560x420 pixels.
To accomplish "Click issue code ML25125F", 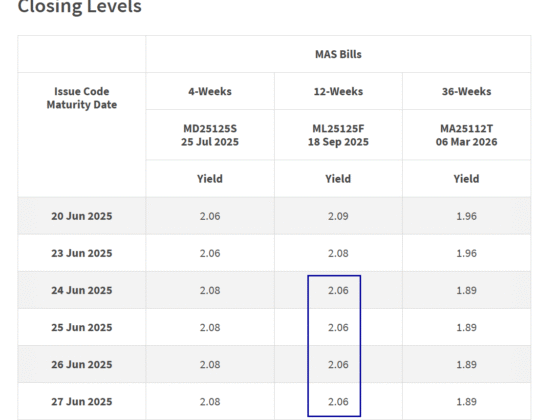I will (338, 129).
